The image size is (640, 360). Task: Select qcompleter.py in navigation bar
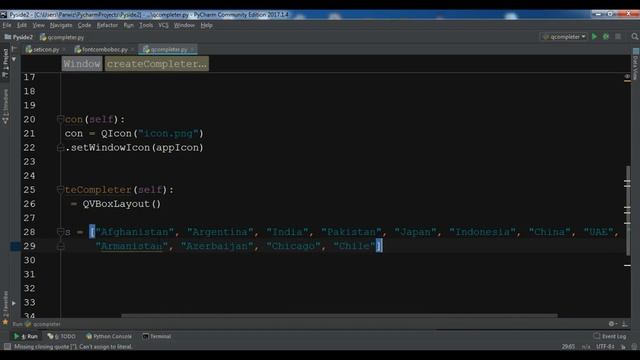(x=62, y=37)
